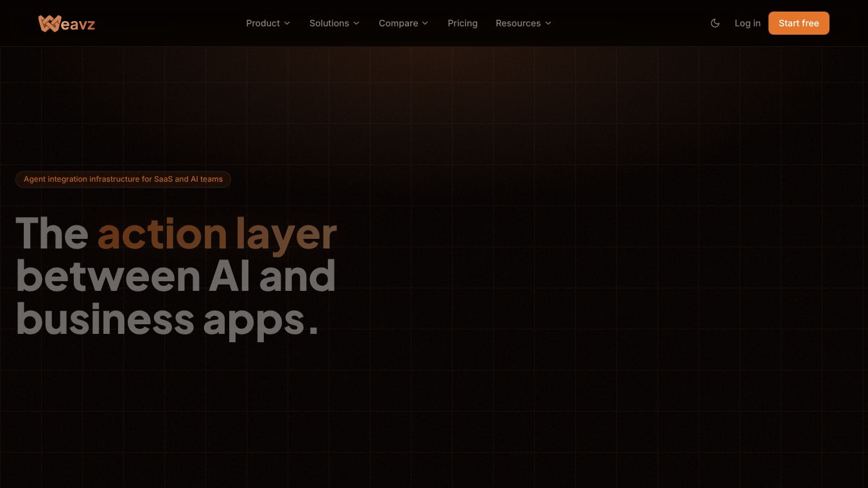Screen dimensions: 868x488
Task: Click the 'Agent integration infrastructure' badge
Action: (123, 179)
